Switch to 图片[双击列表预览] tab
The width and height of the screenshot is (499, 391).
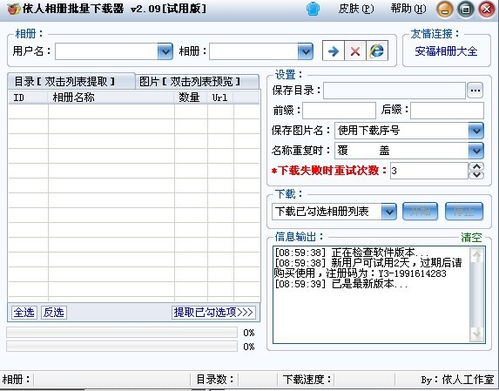(x=197, y=81)
